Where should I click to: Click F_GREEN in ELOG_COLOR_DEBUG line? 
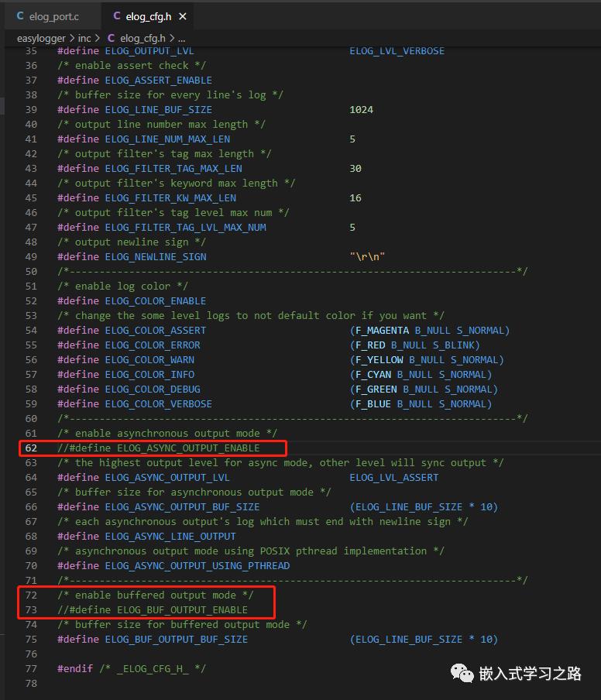[376, 389]
